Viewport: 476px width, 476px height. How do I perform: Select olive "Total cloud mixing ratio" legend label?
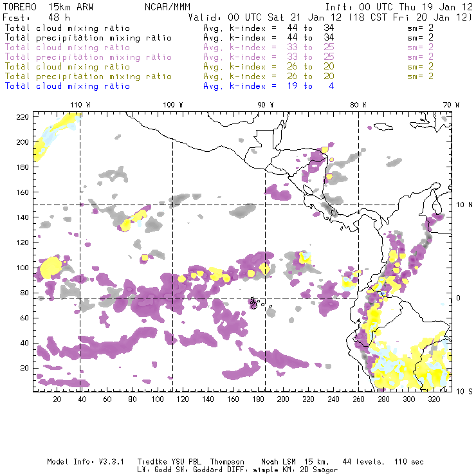pos(68,66)
